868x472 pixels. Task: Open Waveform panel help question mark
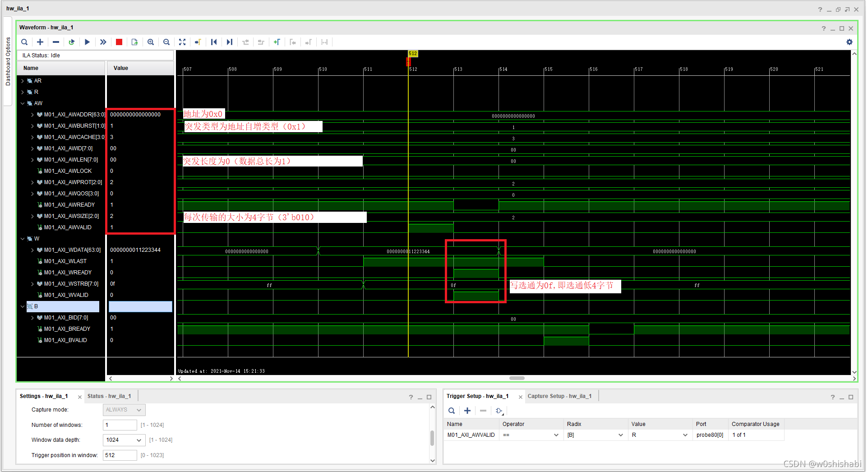(x=824, y=28)
